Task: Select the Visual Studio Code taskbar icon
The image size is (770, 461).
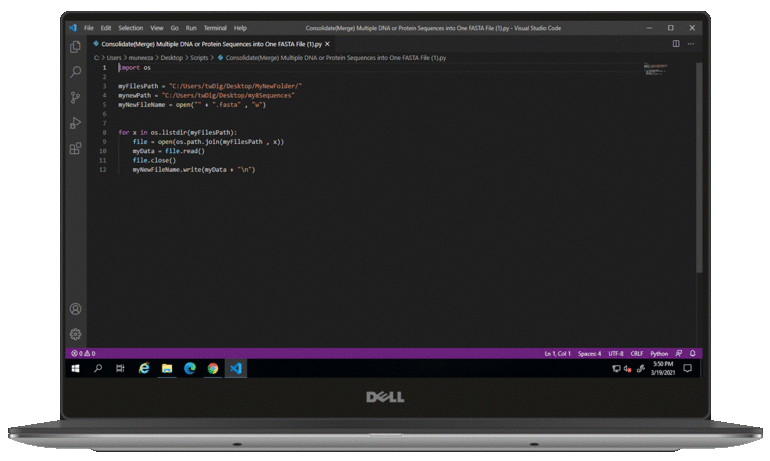Action: [236, 368]
